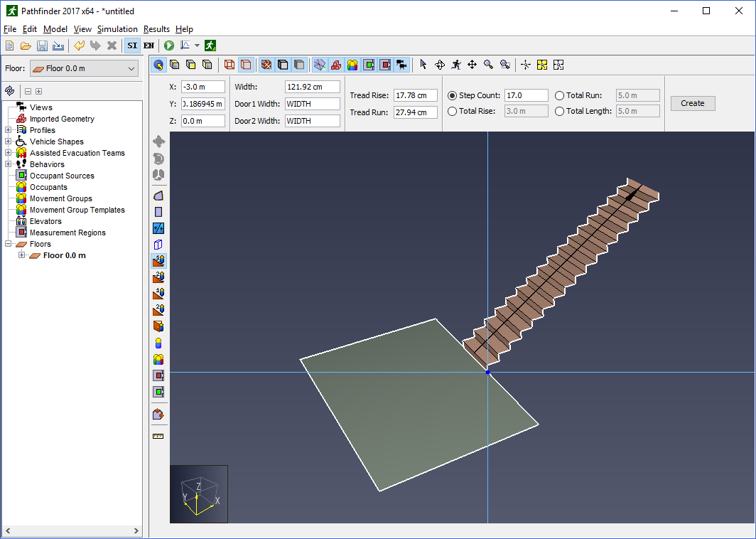The image size is (756, 539).
Task: Click the Save file toolbar icon
Action: pos(42,46)
